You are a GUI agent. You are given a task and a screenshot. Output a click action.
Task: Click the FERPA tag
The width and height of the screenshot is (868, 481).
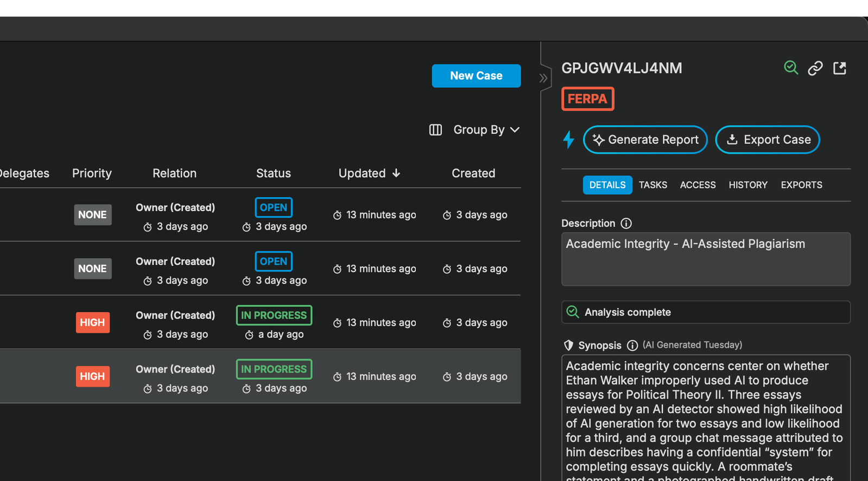587,99
